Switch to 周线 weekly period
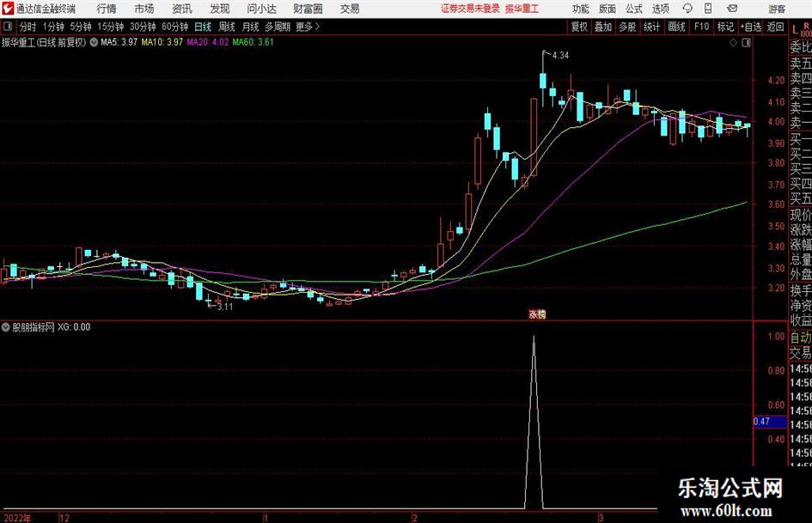The image size is (812, 523). point(227,27)
